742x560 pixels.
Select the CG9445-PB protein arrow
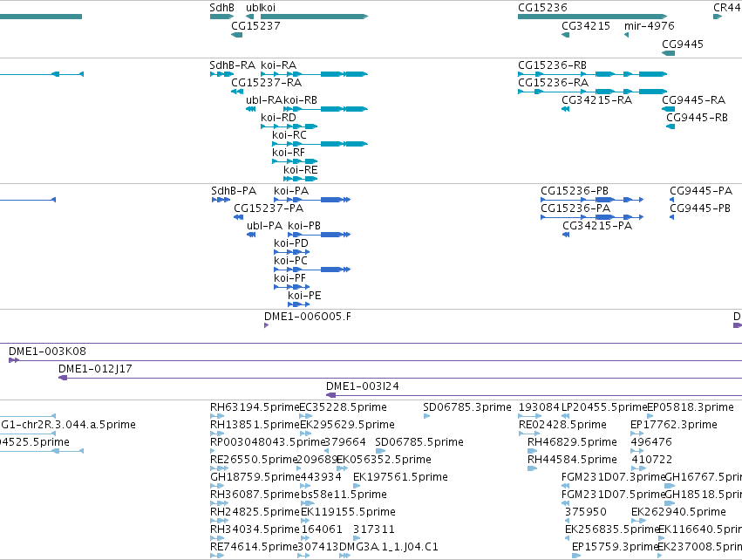pyautogui.click(x=672, y=217)
